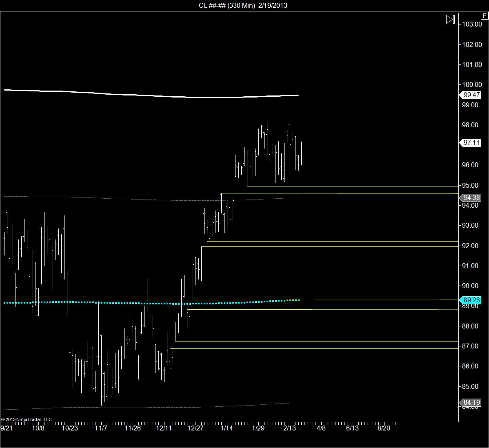Click the 2/13 date label

point(289,428)
